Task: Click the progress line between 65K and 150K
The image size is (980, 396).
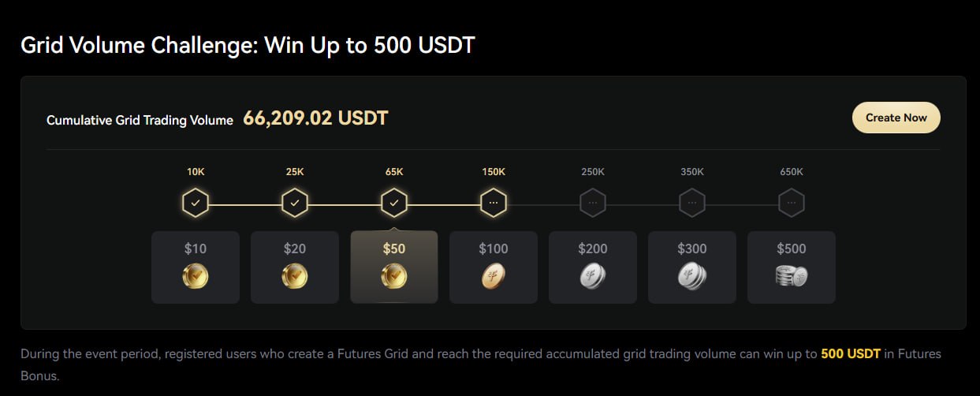Action: (x=444, y=204)
